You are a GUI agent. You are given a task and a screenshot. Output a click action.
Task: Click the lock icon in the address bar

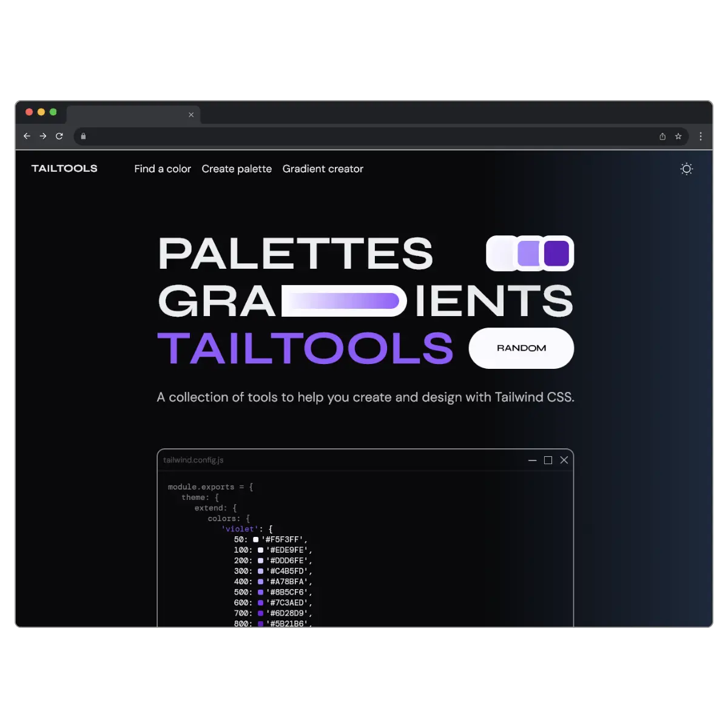[84, 136]
